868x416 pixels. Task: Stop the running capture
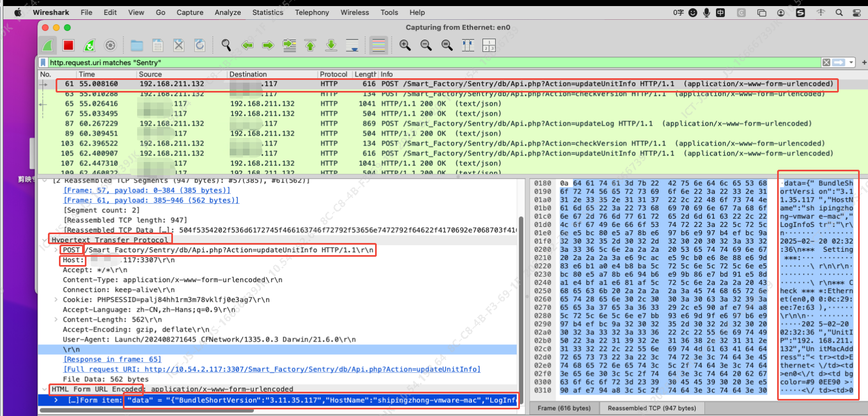click(68, 45)
